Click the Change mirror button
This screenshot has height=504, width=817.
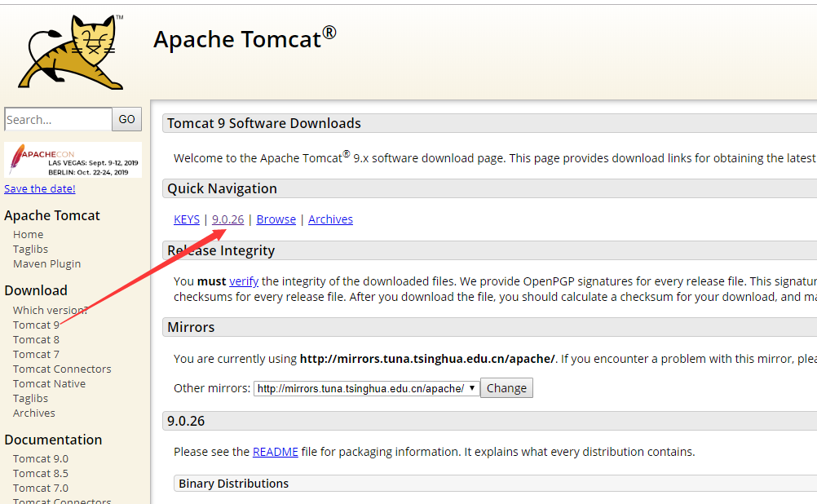pos(506,388)
